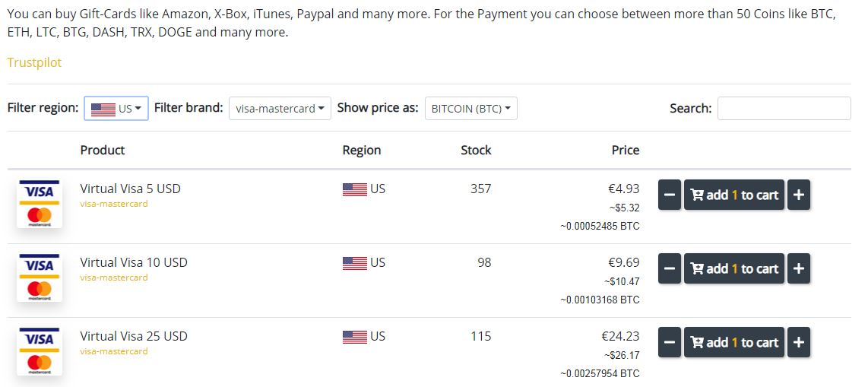Click visa-mastercard link under Virtual Visa 10 USD
The height and width of the screenshot is (387, 868).
pos(114,278)
